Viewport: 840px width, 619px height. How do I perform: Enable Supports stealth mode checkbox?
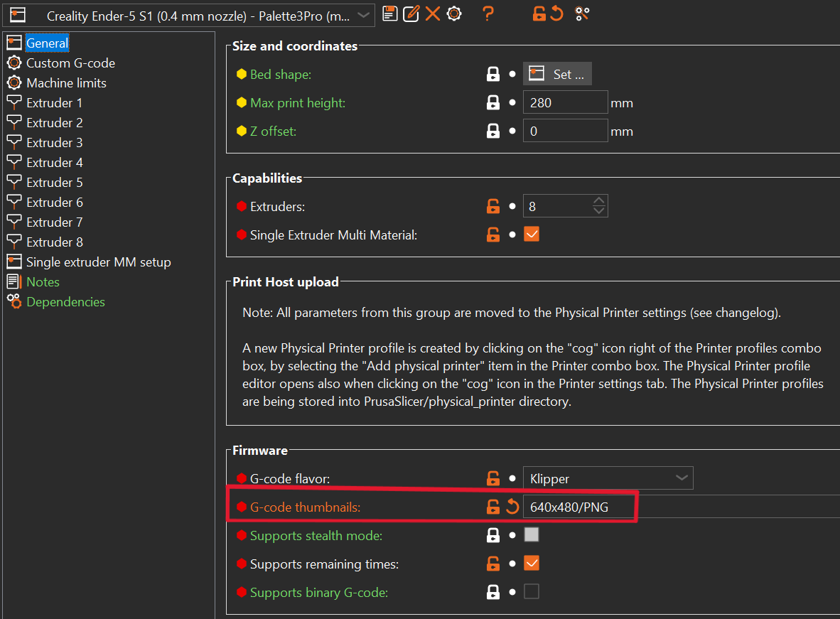532,535
